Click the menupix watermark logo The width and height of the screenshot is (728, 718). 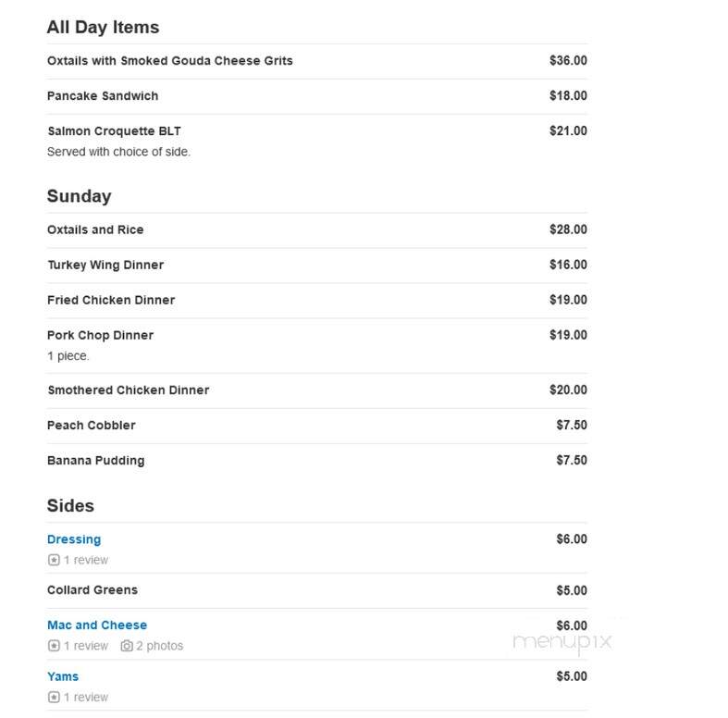click(x=562, y=643)
